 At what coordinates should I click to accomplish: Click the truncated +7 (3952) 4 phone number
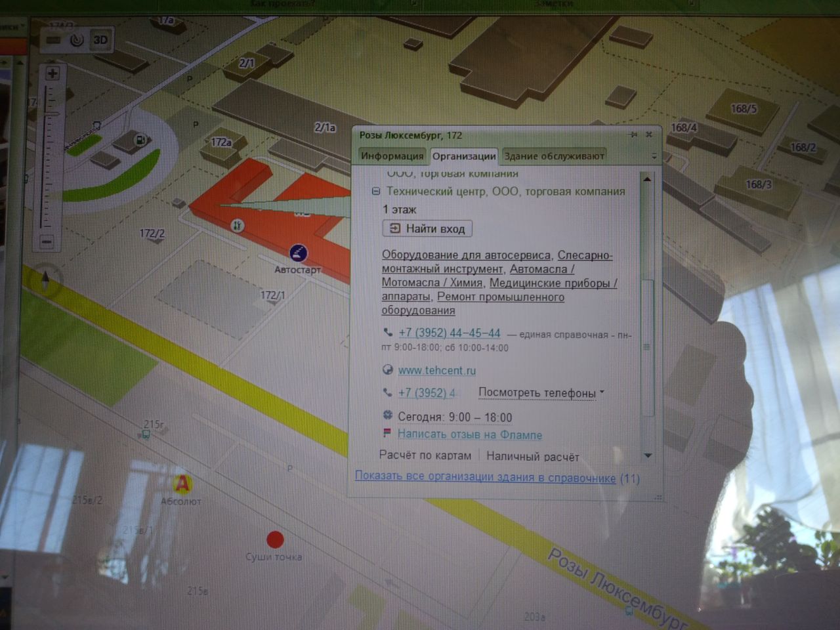[427, 392]
